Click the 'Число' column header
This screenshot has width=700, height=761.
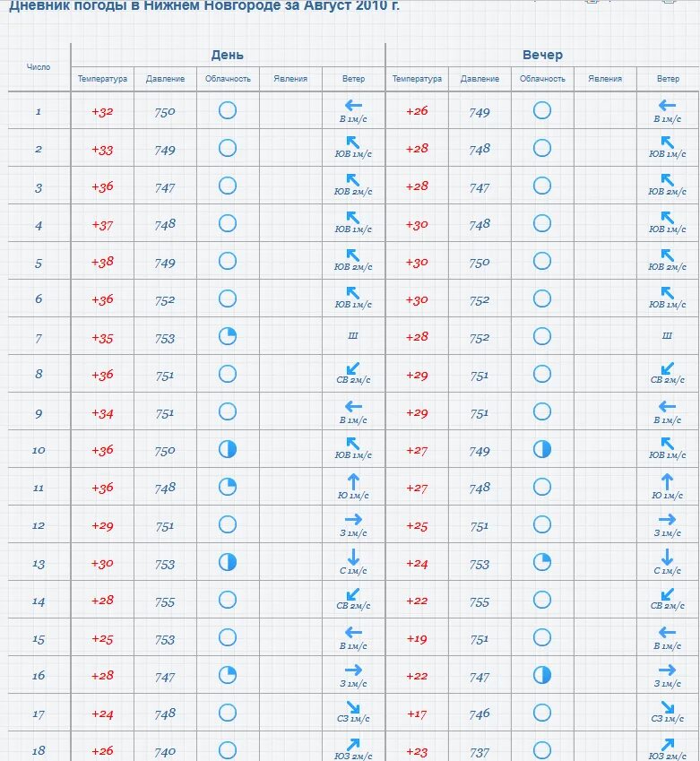(x=39, y=66)
